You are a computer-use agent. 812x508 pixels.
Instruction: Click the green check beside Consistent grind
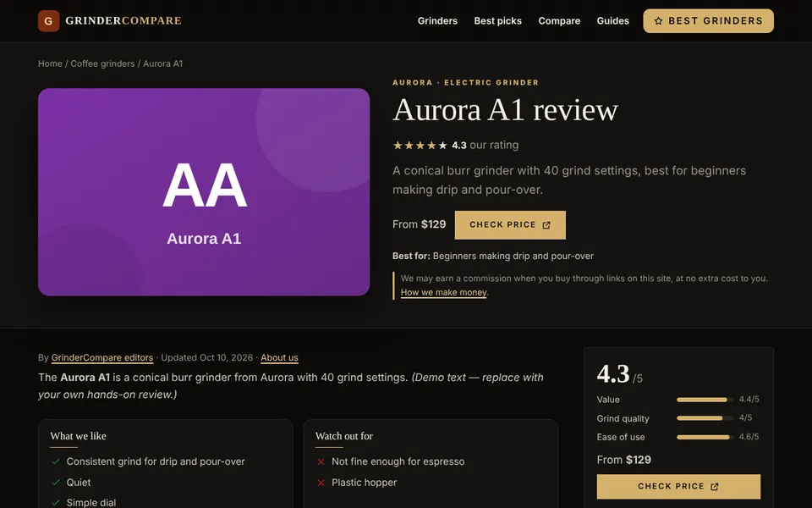point(56,461)
